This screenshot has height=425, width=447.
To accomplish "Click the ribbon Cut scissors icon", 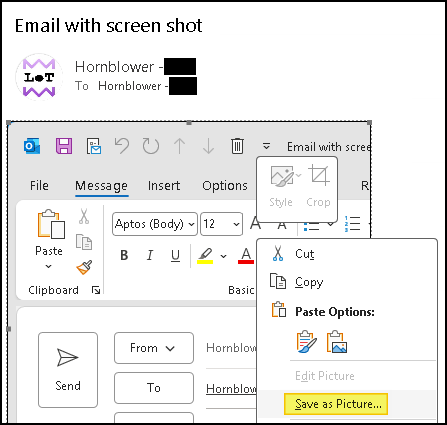I will point(84,216).
